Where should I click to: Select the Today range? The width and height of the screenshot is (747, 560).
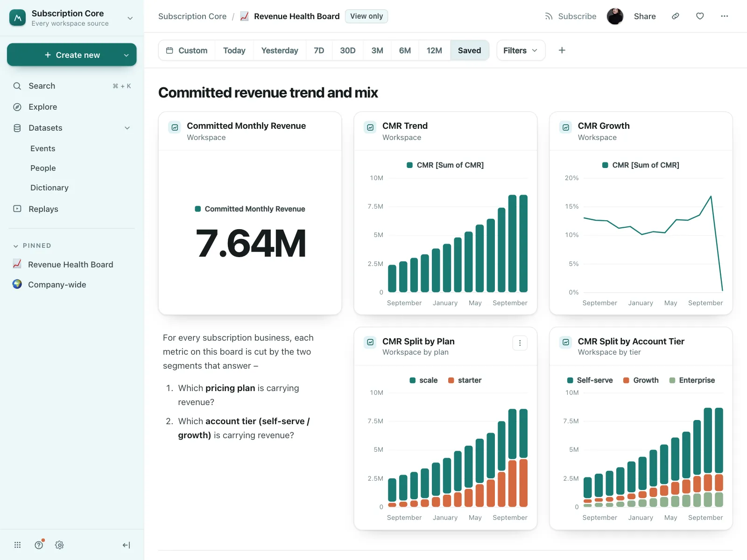point(234,50)
